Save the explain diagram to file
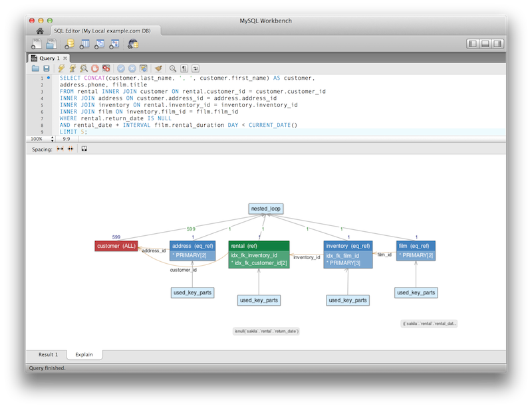The width and height of the screenshot is (532, 408). click(x=84, y=150)
